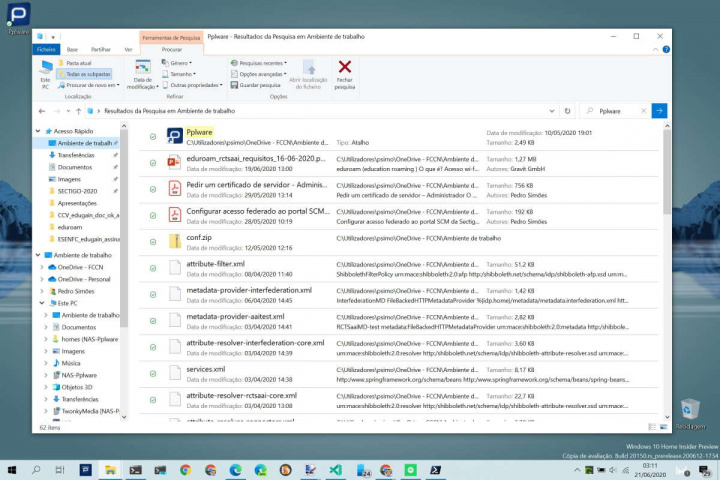The height and width of the screenshot is (480, 720).
Task: Expand OneDrive - FCCN tree node
Action: [42, 267]
